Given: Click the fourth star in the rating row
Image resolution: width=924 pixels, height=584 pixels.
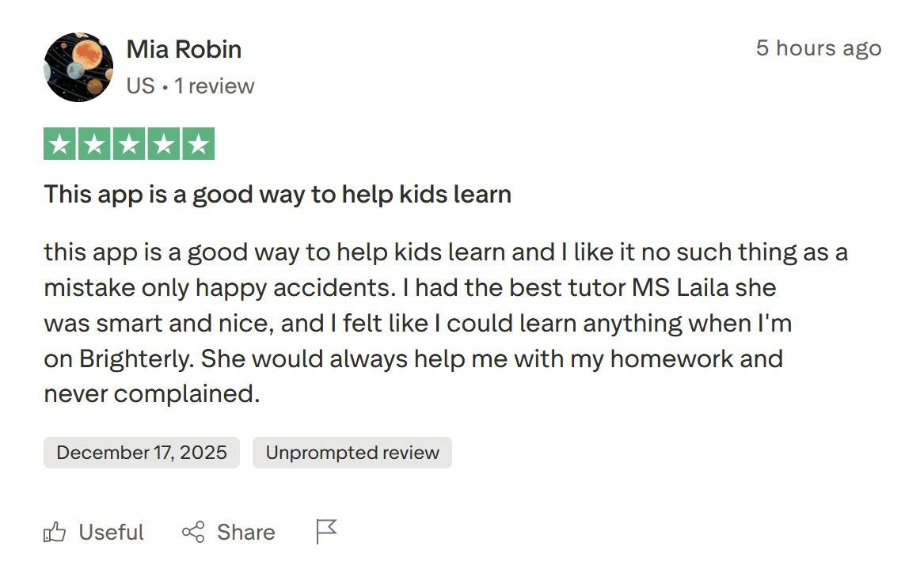Looking at the screenshot, I should (x=164, y=143).
